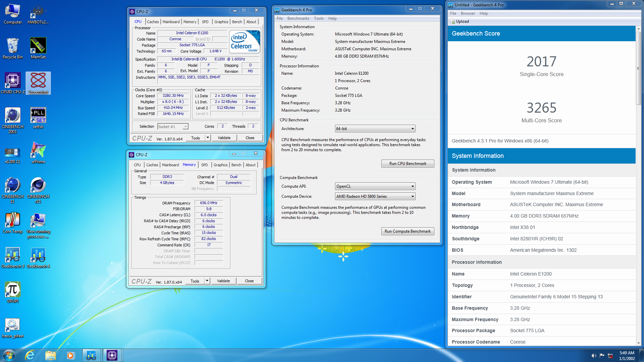Click Tools button in top CPU-Z window
The image size is (644, 362).
(x=196, y=138)
